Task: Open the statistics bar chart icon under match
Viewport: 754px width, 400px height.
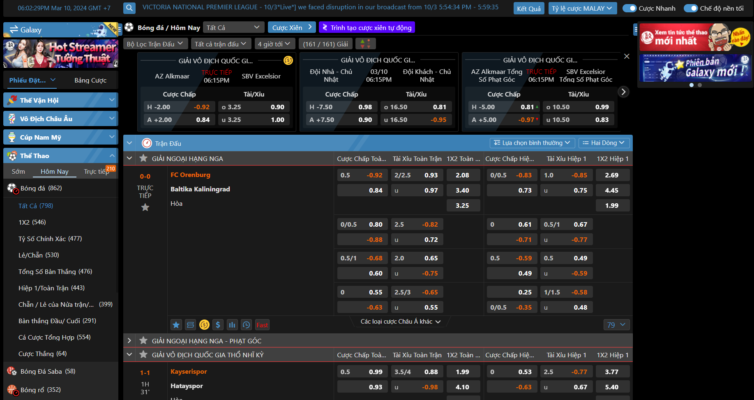Action: (x=232, y=324)
